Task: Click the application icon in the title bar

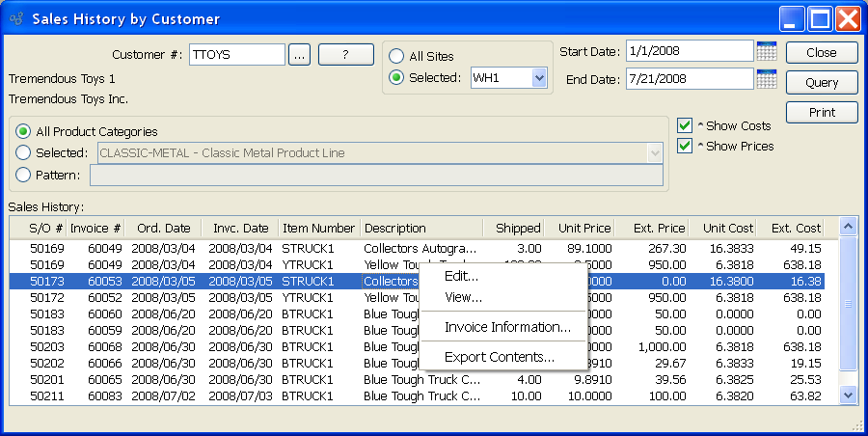Action: pyautogui.click(x=16, y=19)
